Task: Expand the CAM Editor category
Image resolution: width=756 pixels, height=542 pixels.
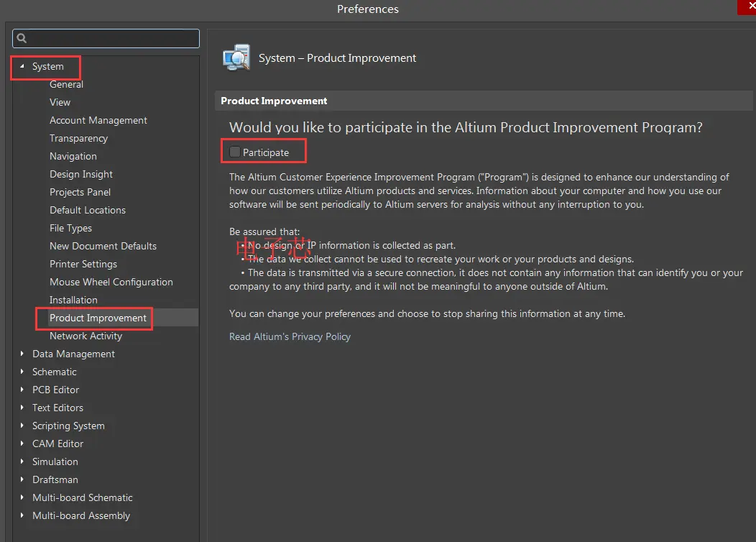Action: tap(22, 443)
